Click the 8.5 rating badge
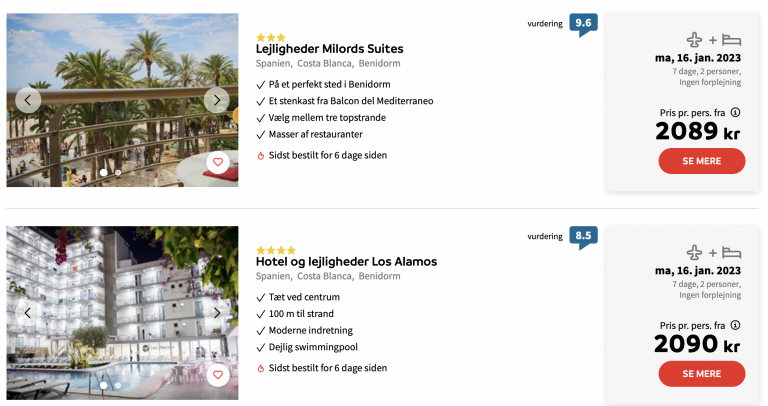Viewport: 768px width, 406px height. coord(583,236)
